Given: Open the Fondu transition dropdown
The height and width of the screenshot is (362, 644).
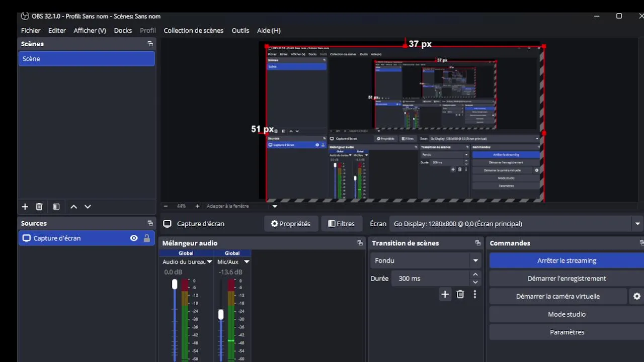Looking at the screenshot, I should (426, 260).
